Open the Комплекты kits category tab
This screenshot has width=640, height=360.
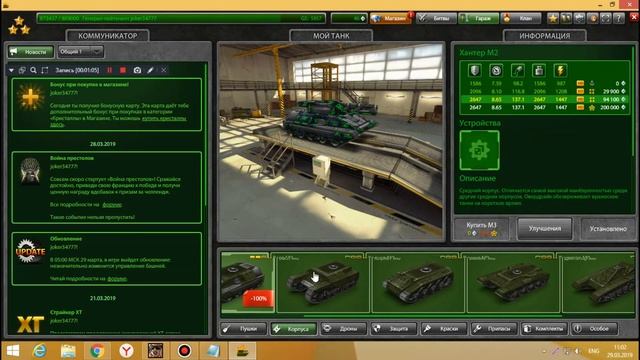(x=544, y=329)
